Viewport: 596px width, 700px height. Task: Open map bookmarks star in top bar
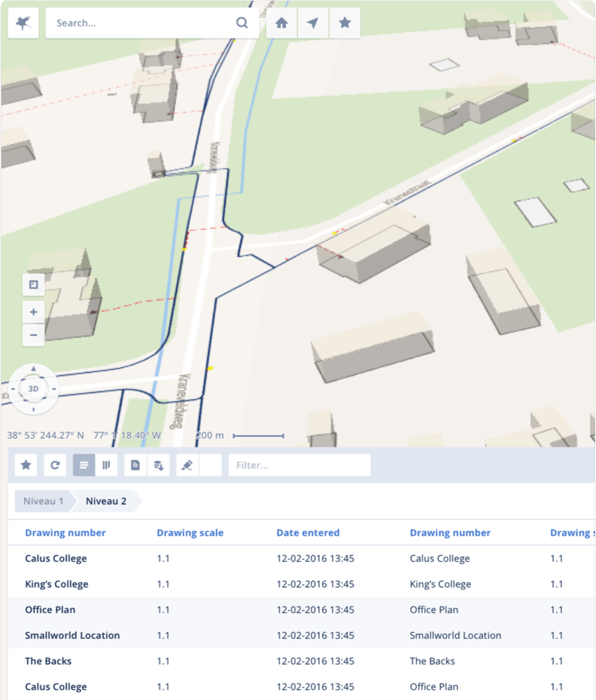click(344, 23)
